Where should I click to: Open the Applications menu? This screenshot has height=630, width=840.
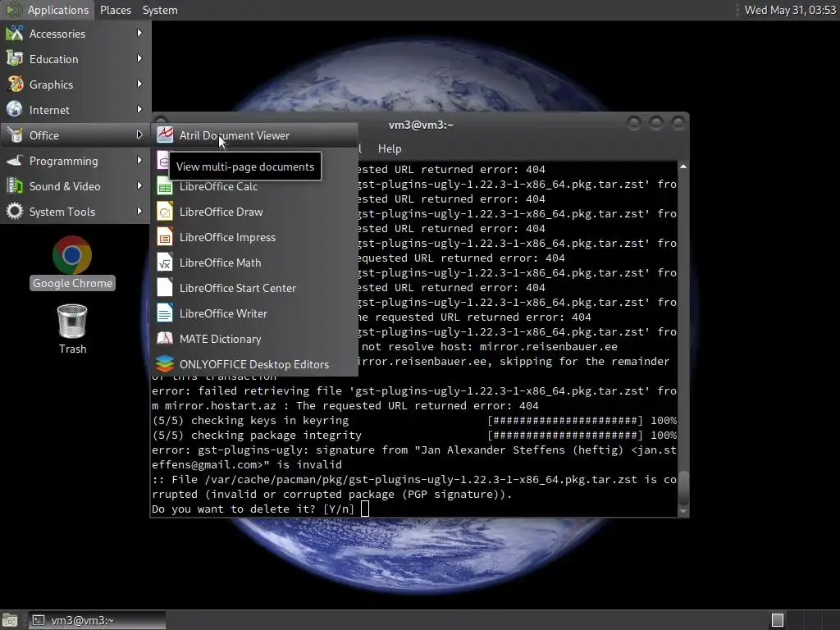coord(47,10)
